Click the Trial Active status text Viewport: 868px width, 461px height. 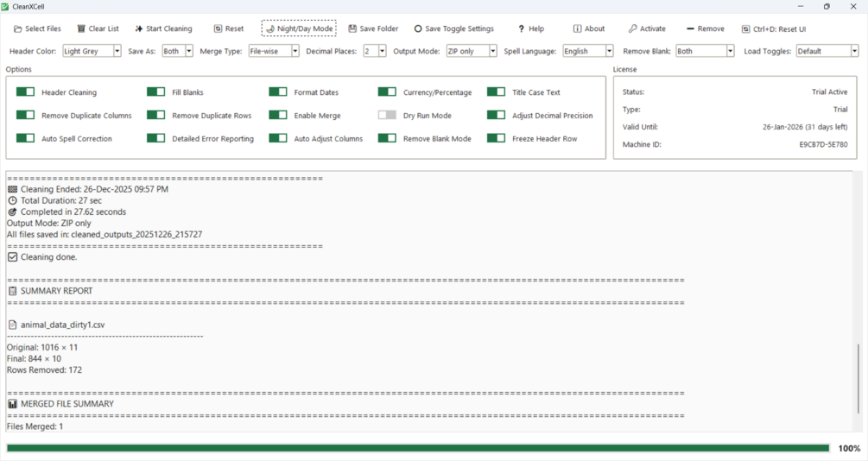829,92
